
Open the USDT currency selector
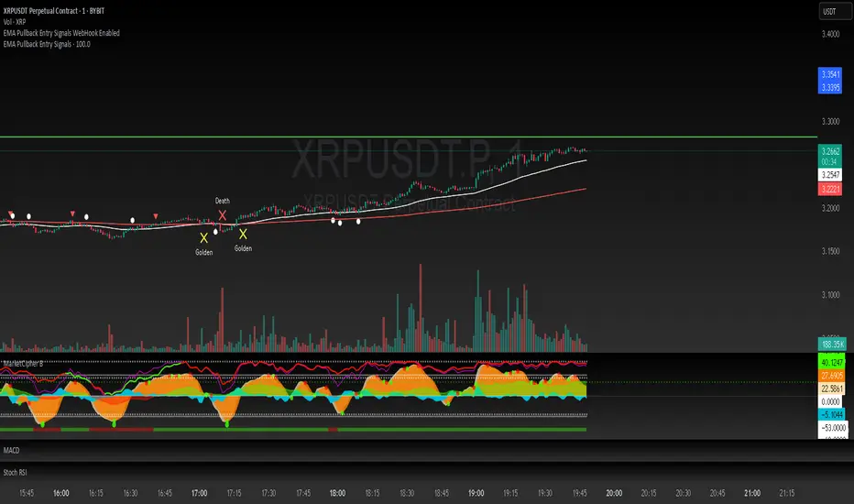coord(835,11)
